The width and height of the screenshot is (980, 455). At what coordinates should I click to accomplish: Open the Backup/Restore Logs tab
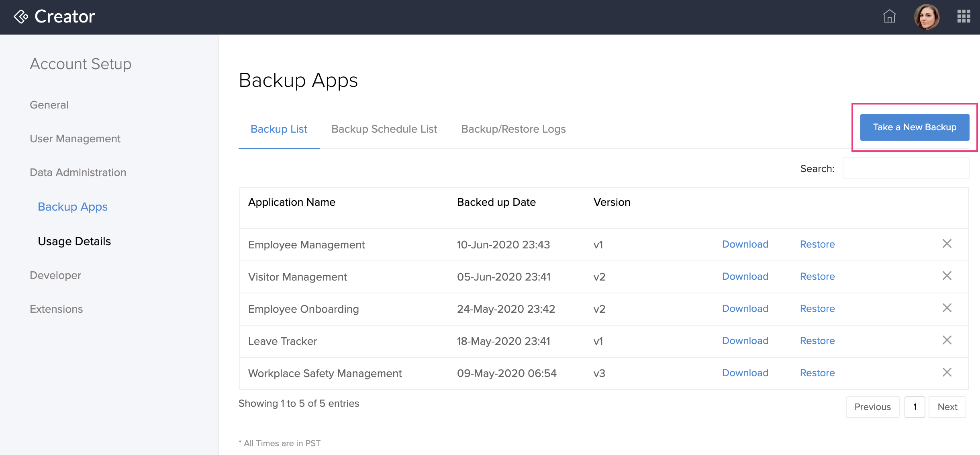(513, 129)
